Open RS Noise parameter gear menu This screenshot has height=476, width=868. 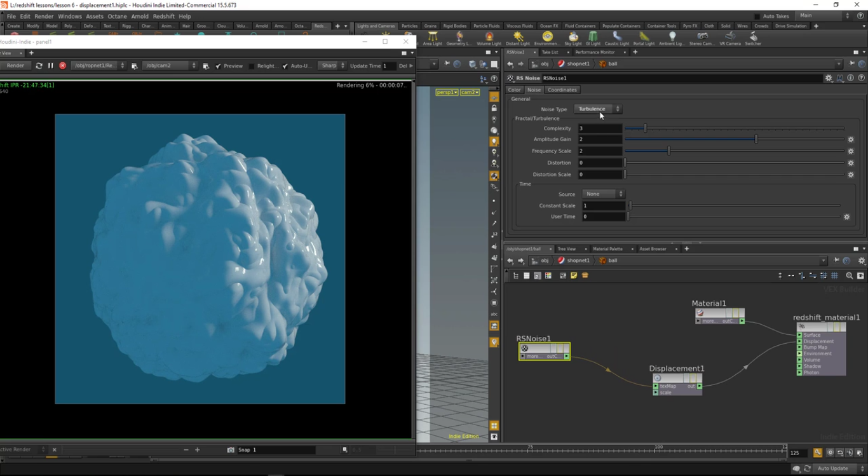(829, 78)
